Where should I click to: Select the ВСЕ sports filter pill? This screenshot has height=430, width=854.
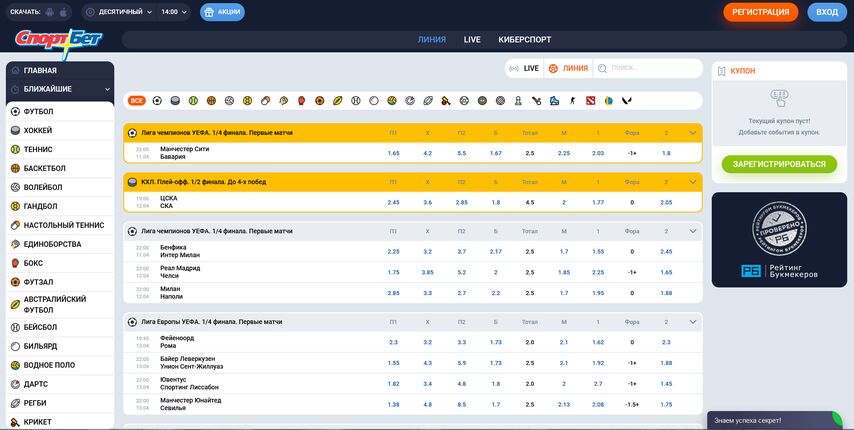[137, 101]
